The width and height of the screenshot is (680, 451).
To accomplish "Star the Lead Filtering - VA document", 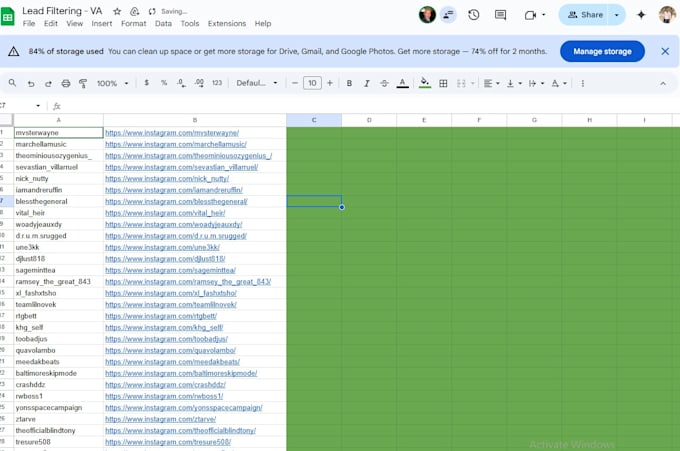I will pos(117,11).
